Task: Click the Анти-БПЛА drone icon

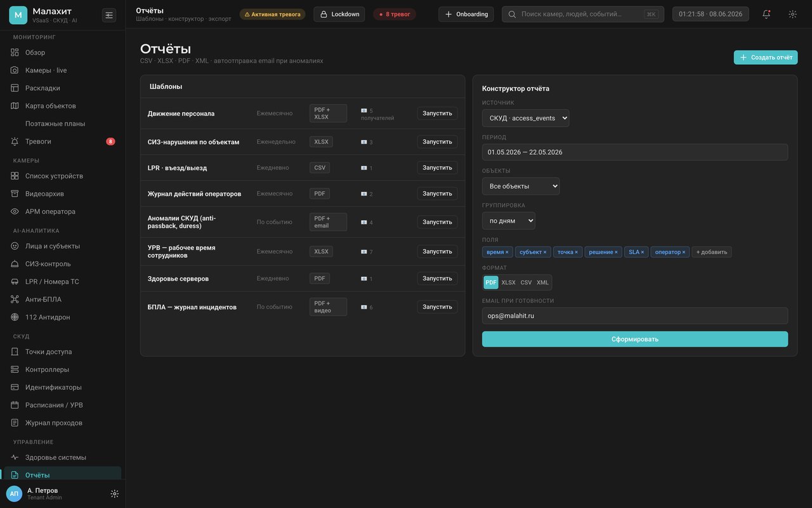Action: 15,299
